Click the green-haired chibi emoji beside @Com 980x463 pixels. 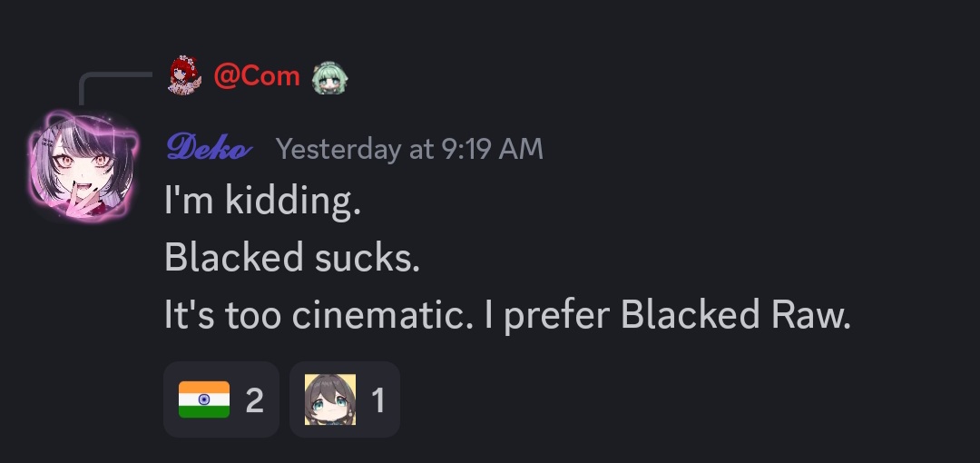tap(329, 77)
